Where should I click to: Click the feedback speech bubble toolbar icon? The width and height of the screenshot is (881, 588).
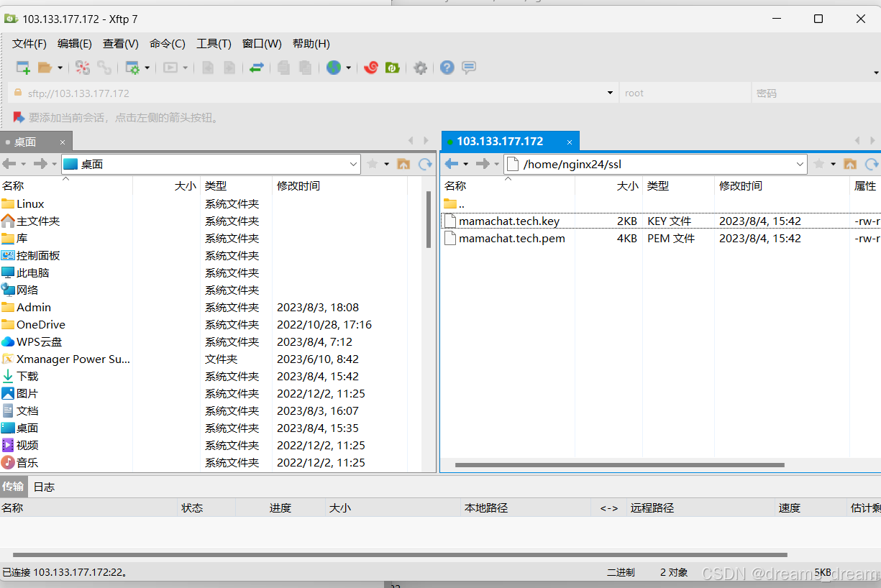tap(469, 67)
